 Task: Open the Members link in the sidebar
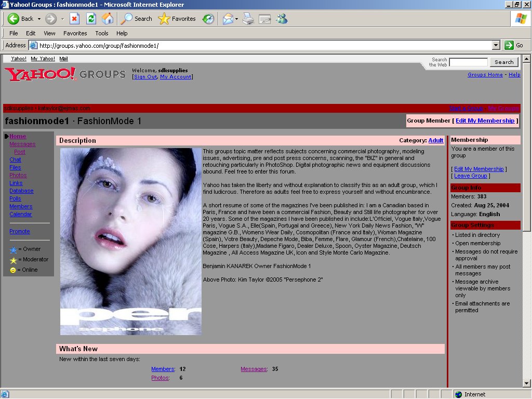tap(21, 207)
